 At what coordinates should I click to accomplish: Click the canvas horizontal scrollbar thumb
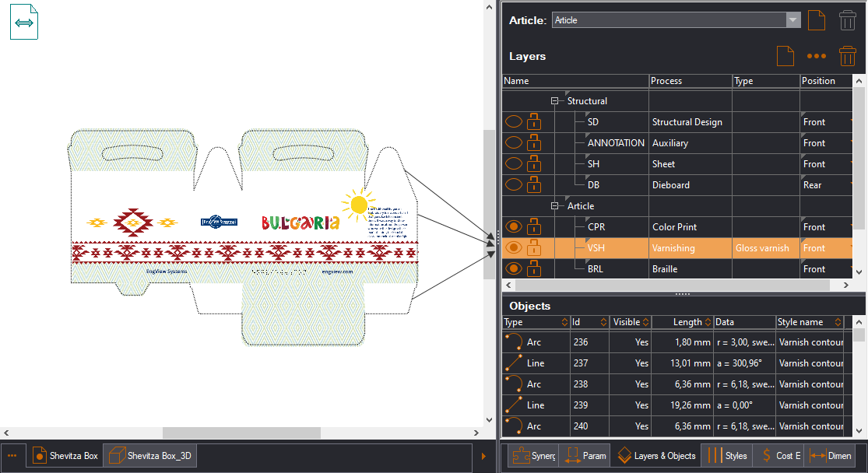(x=241, y=433)
